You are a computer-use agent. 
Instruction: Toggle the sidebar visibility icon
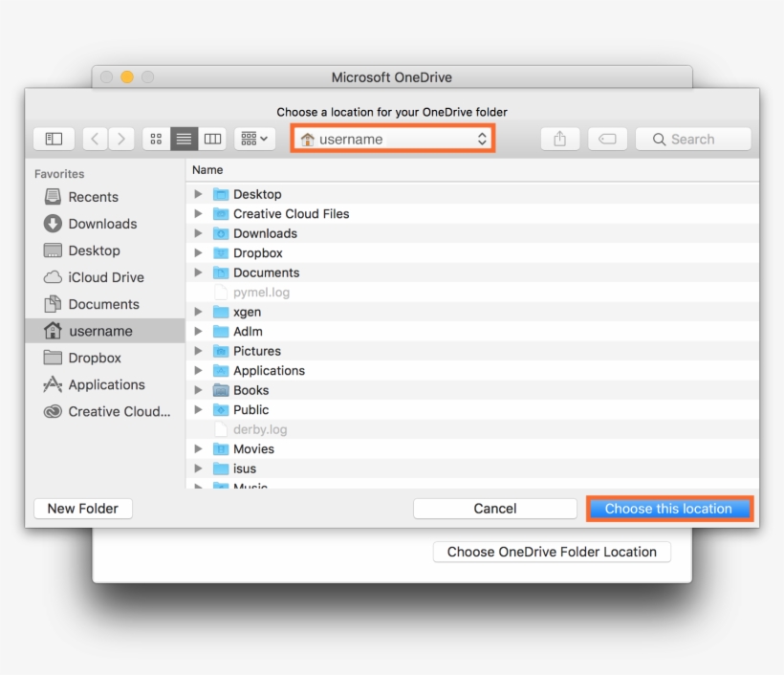54,138
